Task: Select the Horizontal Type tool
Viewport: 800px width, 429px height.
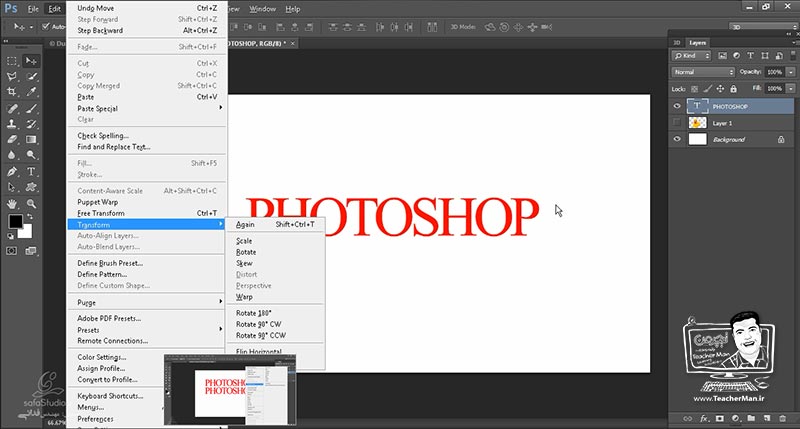Action: (31, 171)
